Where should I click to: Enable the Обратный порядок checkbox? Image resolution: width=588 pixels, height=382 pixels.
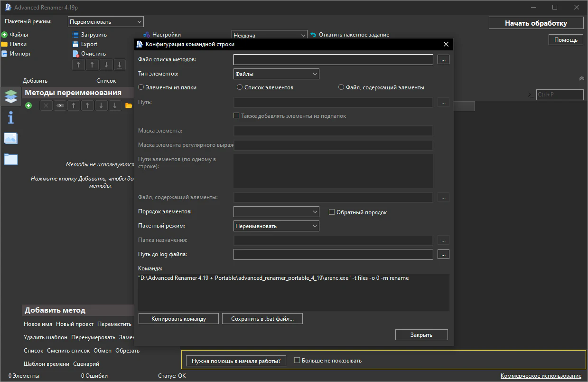tap(332, 212)
